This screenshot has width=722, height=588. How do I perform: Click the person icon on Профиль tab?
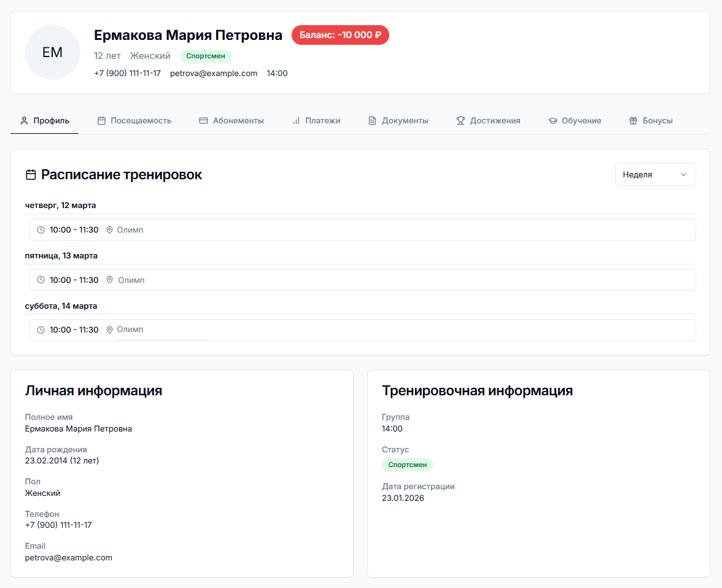[25, 121]
